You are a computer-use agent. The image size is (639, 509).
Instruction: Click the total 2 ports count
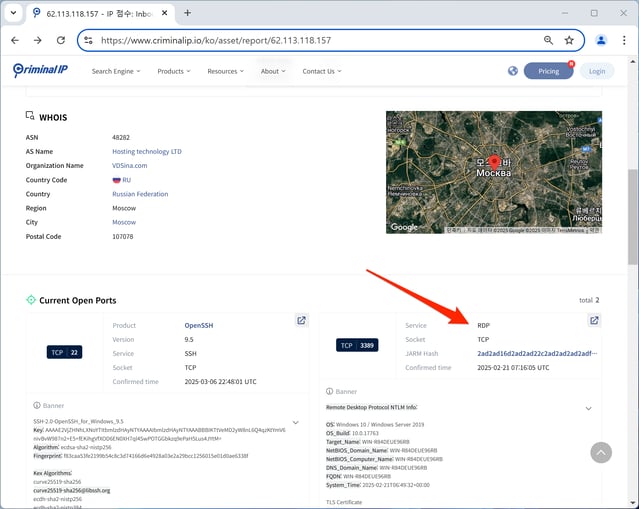pyautogui.click(x=589, y=300)
